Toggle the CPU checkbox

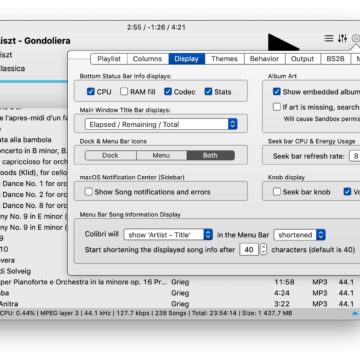point(90,91)
